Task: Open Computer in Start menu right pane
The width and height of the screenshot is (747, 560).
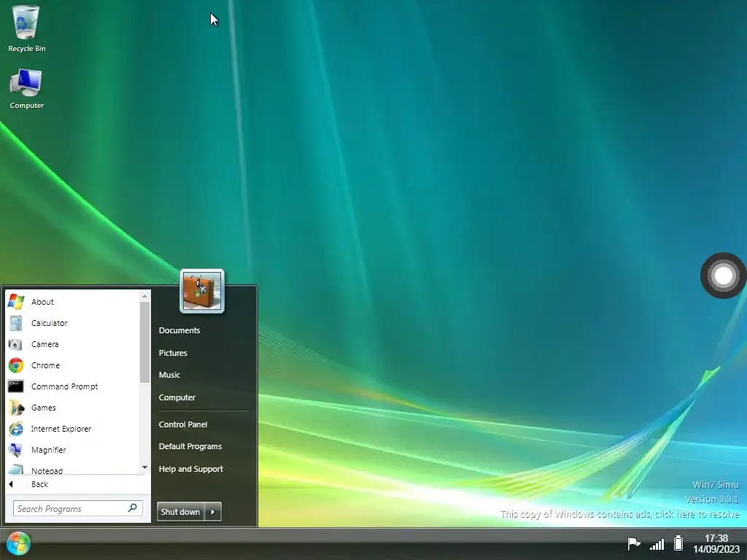Action: [x=177, y=397]
